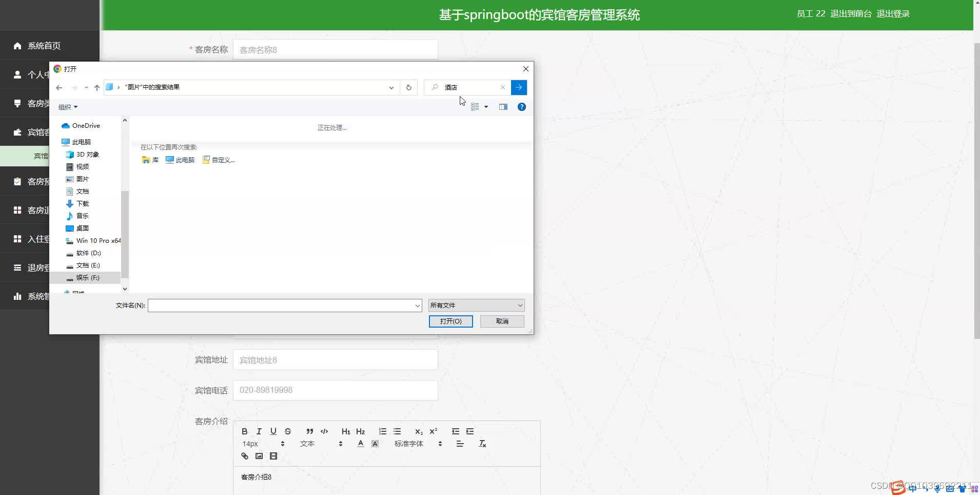The width and height of the screenshot is (980, 495).
Task: Select 此电脑 in the navigation pane
Action: coord(76,142)
